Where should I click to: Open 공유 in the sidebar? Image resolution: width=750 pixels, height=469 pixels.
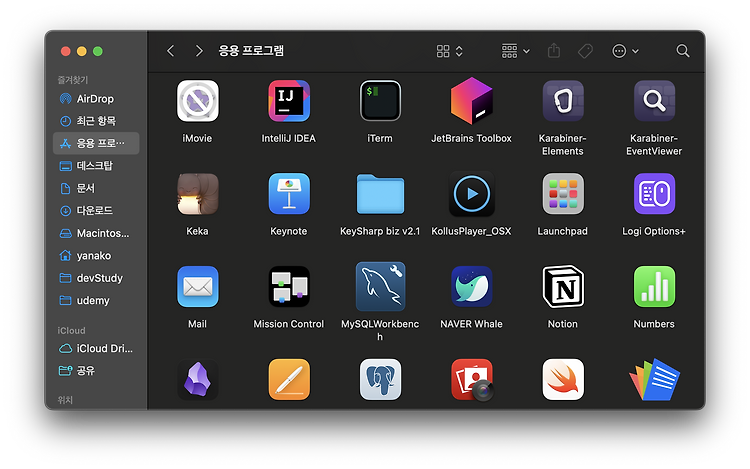(x=96, y=371)
